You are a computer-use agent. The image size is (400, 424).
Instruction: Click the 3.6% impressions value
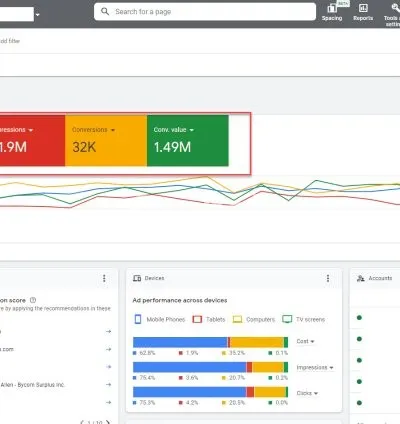pos(192,378)
